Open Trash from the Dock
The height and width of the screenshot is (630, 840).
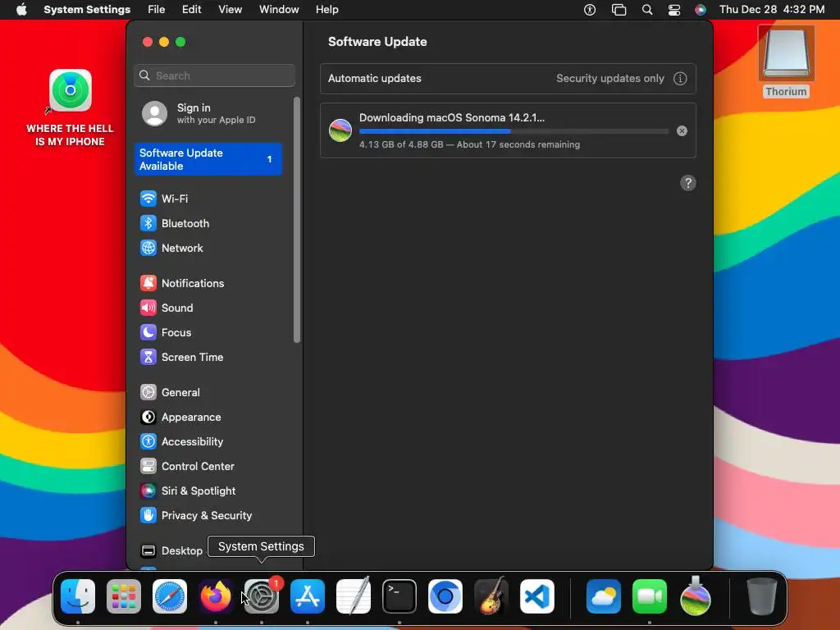[761, 596]
